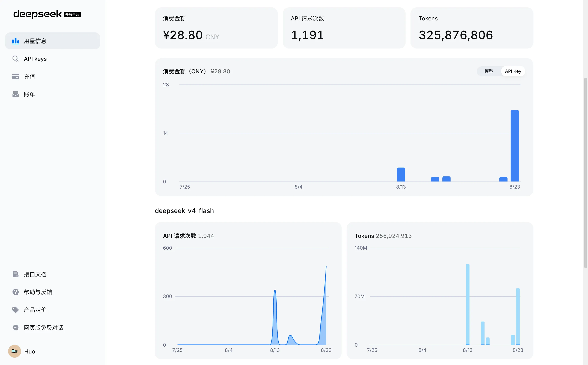The image size is (588, 365).
Task: View 产品定价 product pricing
Action: tap(52, 310)
